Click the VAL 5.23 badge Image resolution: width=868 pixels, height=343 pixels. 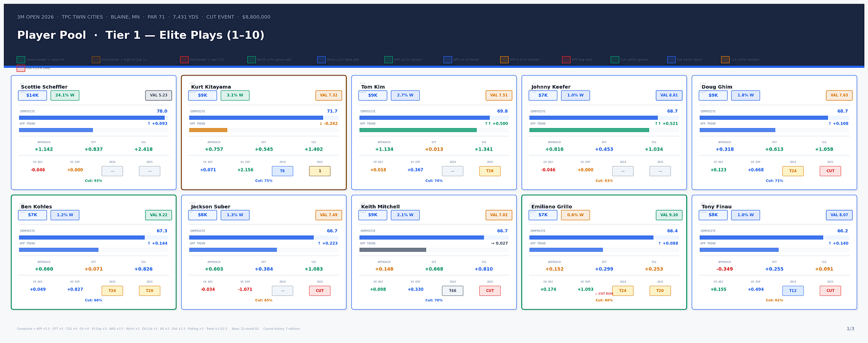tap(159, 95)
